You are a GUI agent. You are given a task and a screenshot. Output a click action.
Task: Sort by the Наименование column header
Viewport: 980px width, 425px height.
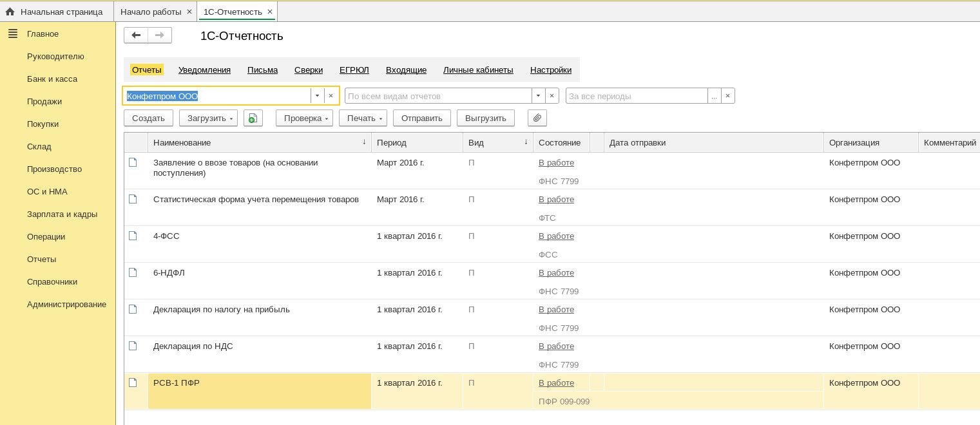260,142
